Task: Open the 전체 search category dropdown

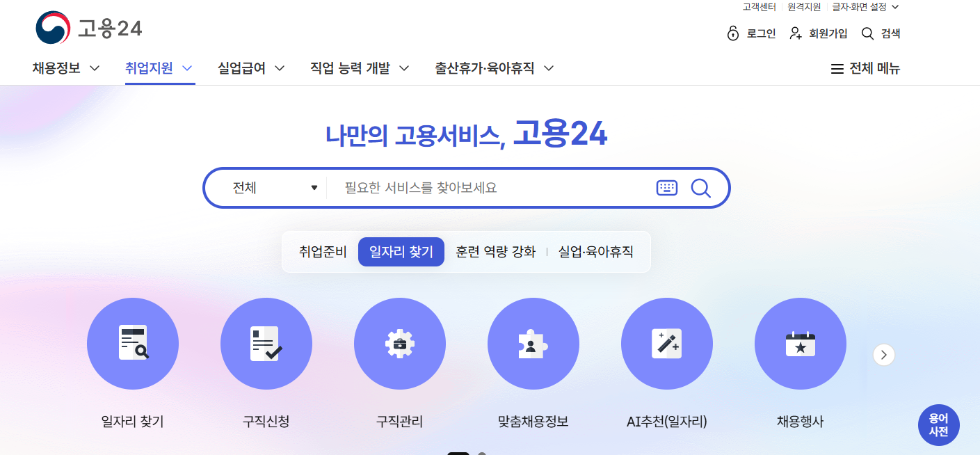Action: pos(275,188)
